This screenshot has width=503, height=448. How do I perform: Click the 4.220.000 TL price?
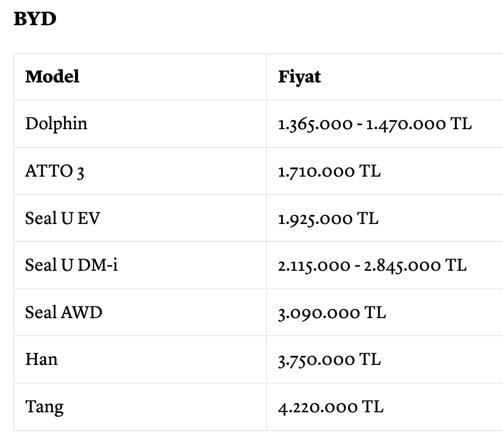(x=331, y=407)
